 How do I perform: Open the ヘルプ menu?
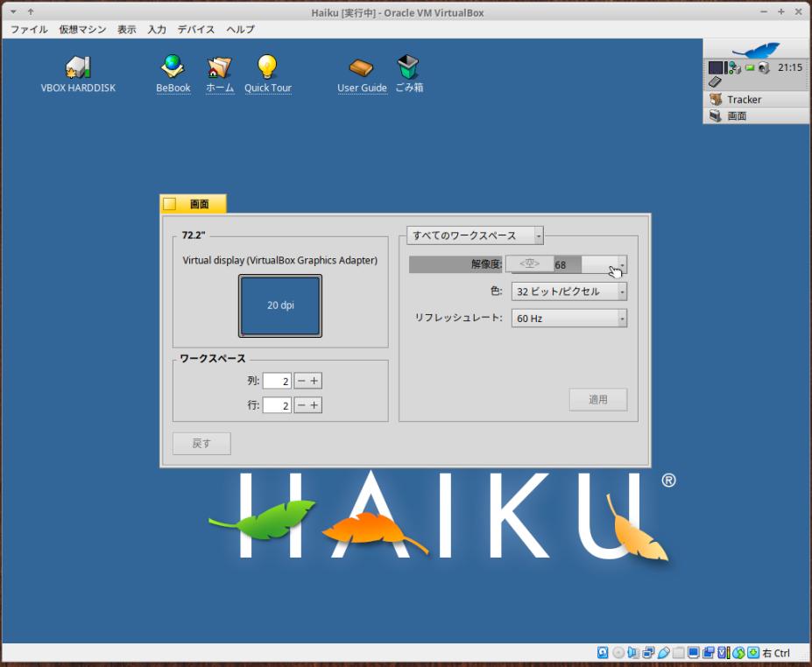[x=240, y=30]
